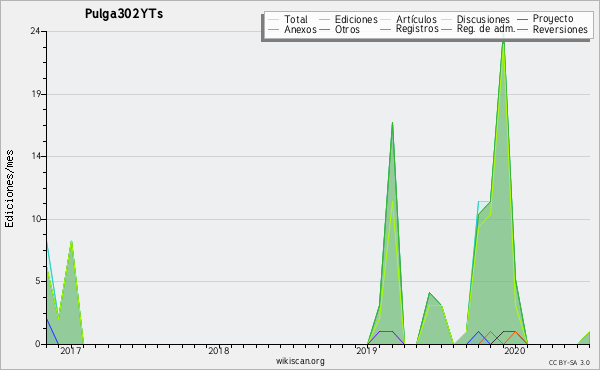Click the 2018 x-axis label
Screen dimensions: 600x370
219,350
